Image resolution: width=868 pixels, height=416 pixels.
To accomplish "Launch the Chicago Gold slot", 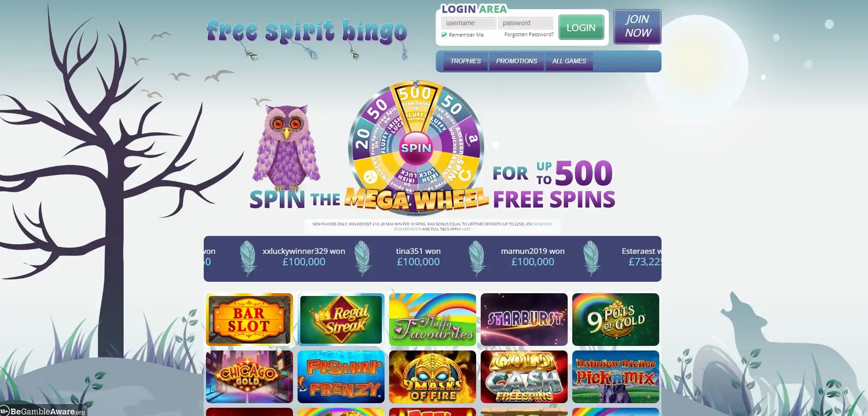I will [x=249, y=377].
